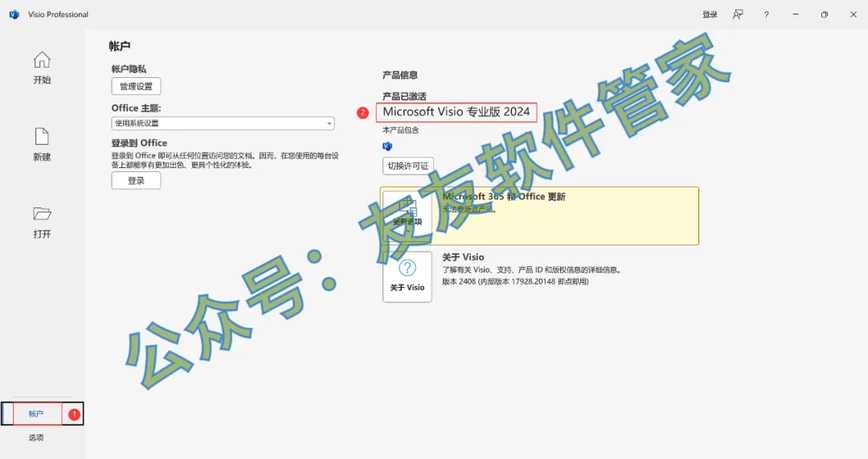This screenshot has height=459, width=868.
Task: Open the 开始 home page
Action: point(42,68)
